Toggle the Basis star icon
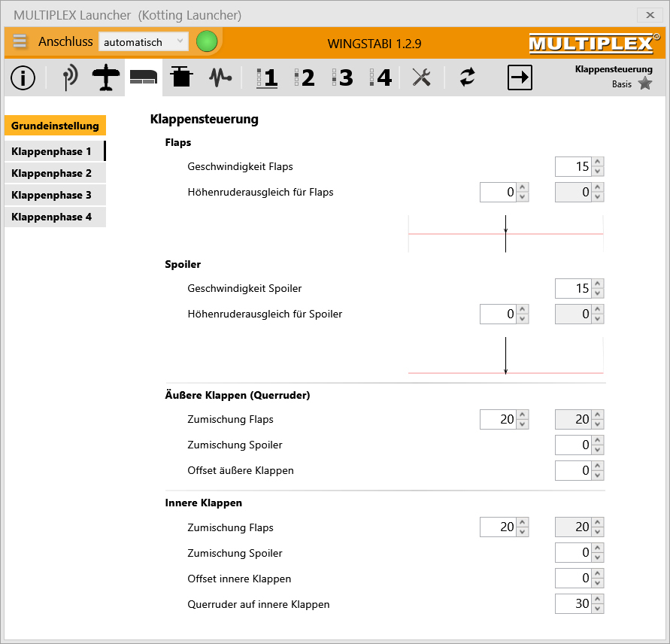670x644 pixels. (x=644, y=84)
